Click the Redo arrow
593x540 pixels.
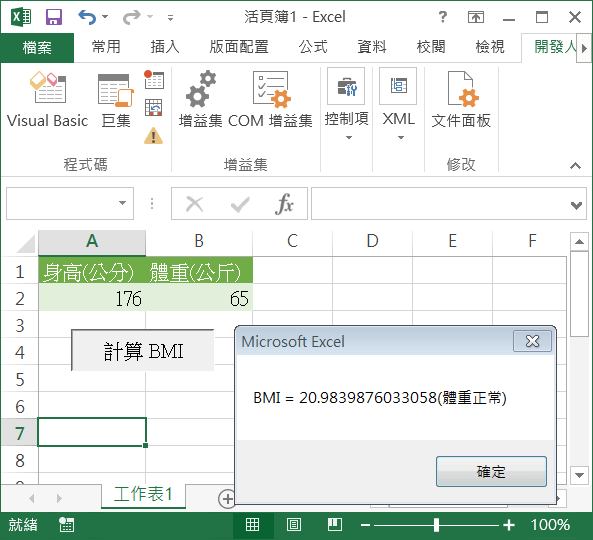click(x=131, y=17)
